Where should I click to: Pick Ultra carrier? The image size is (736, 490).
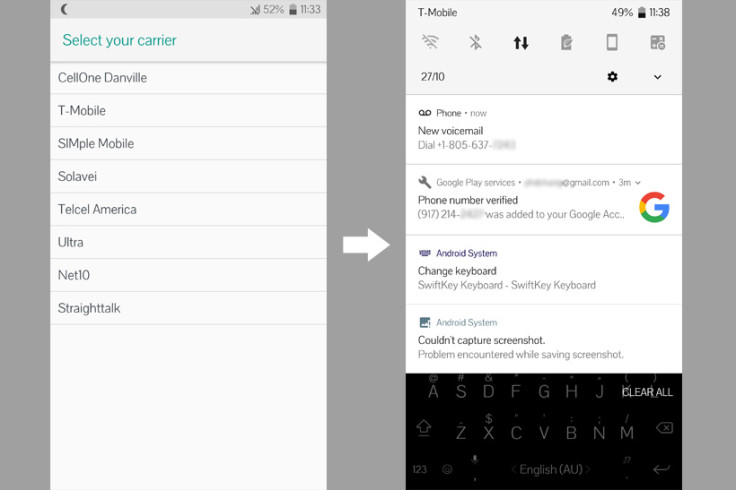point(188,242)
